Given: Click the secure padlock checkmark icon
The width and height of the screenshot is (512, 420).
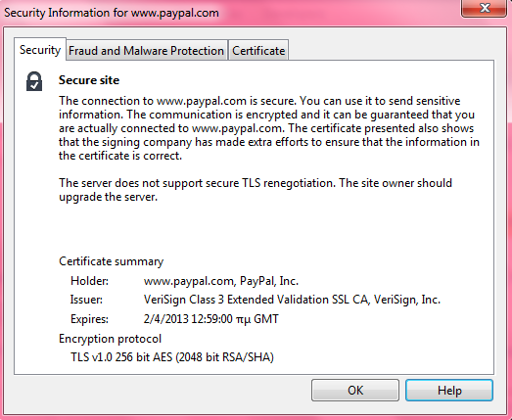Looking at the screenshot, I should tap(34, 81).
